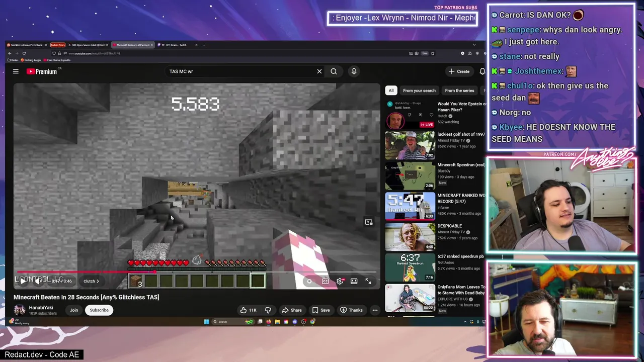
Task: Subscribe to HanabiYaki
Action: point(99,310)
